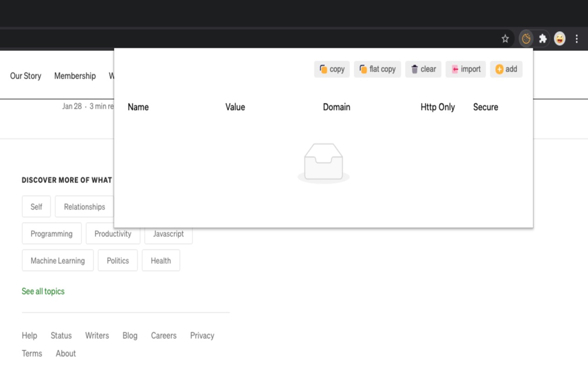Open the Chrome profile avatar
The height and width of the screenshot is (368, 588).
(560, 39)
